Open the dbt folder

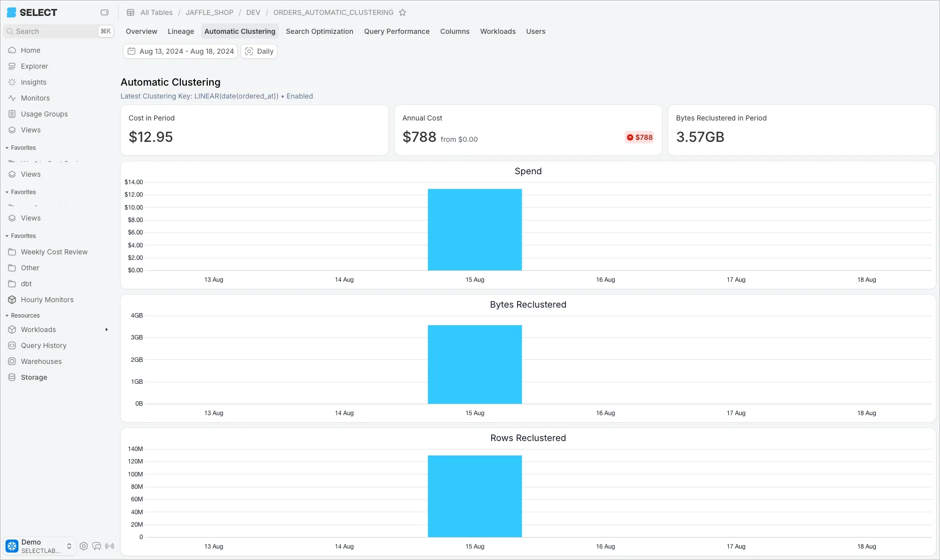click(x=26, y=284)
